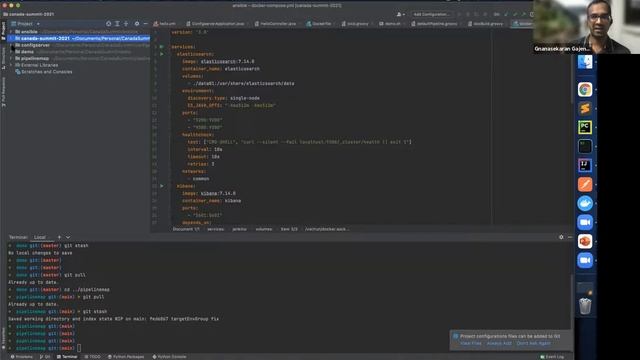Open Docker Desktop from the Dock
This screenshot has width=640, height=360.
click(x=585, y=203)
